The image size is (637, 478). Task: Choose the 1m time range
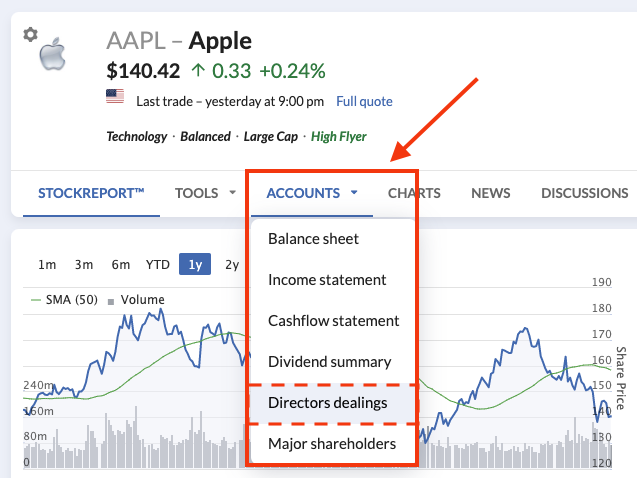click(47, 264)
